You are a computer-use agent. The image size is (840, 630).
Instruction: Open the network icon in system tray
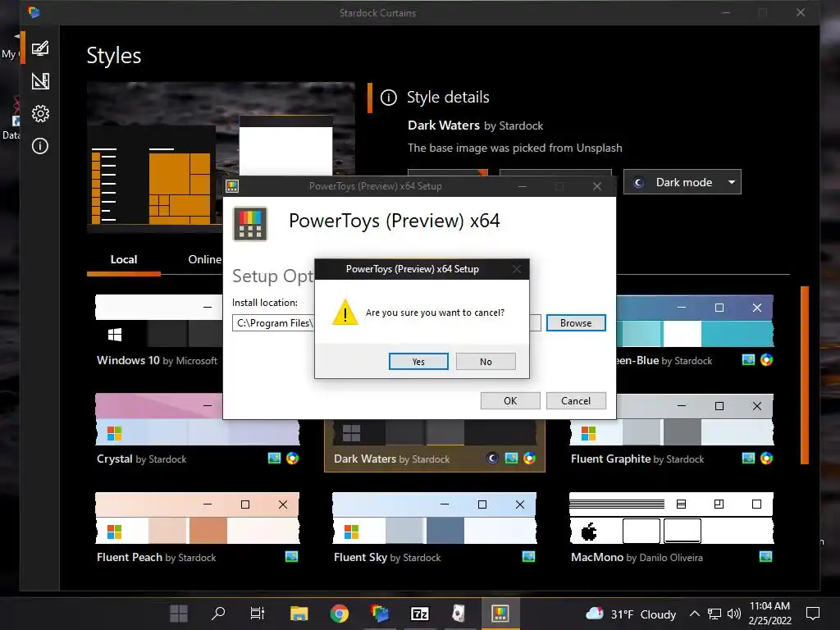[x=714, y=614]
